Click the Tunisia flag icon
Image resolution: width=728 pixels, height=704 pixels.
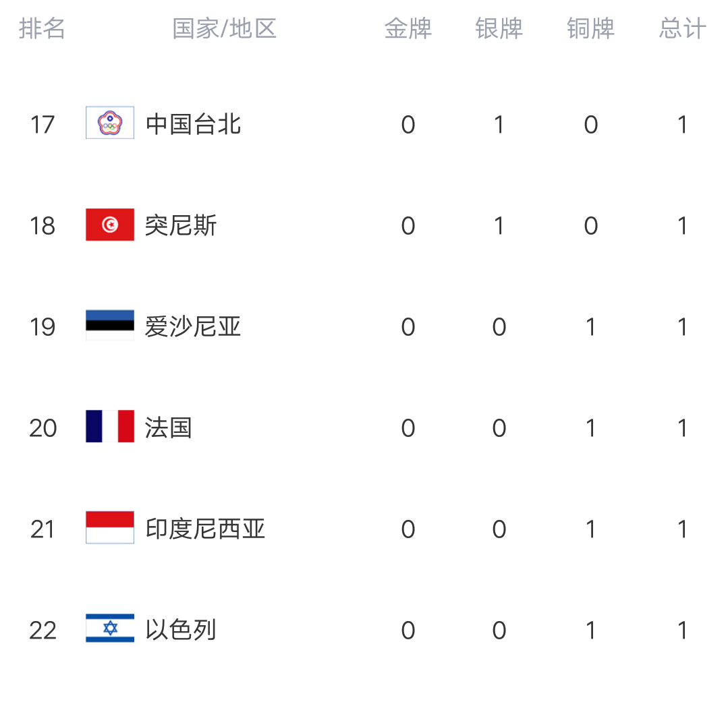click(110, 225)
